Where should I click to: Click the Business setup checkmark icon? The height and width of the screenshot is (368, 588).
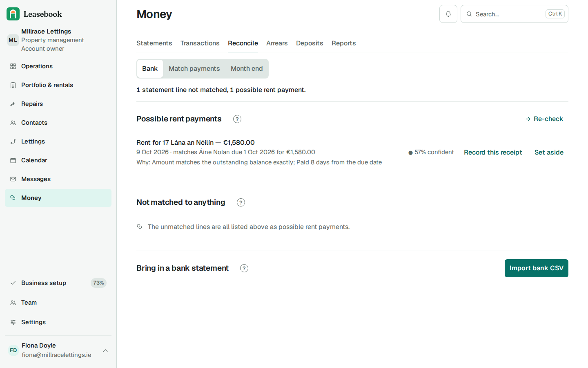pos(13,283)
